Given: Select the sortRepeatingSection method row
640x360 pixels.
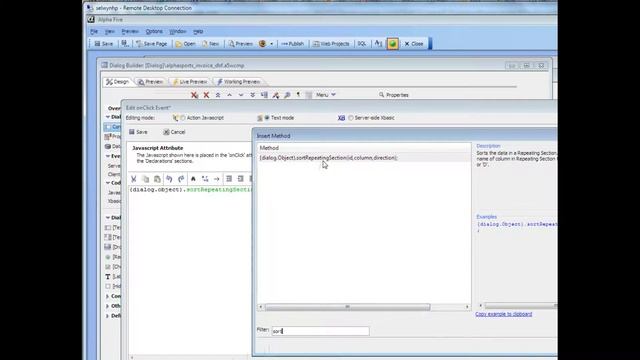Looking at the screenshot, I should point(363,158).
